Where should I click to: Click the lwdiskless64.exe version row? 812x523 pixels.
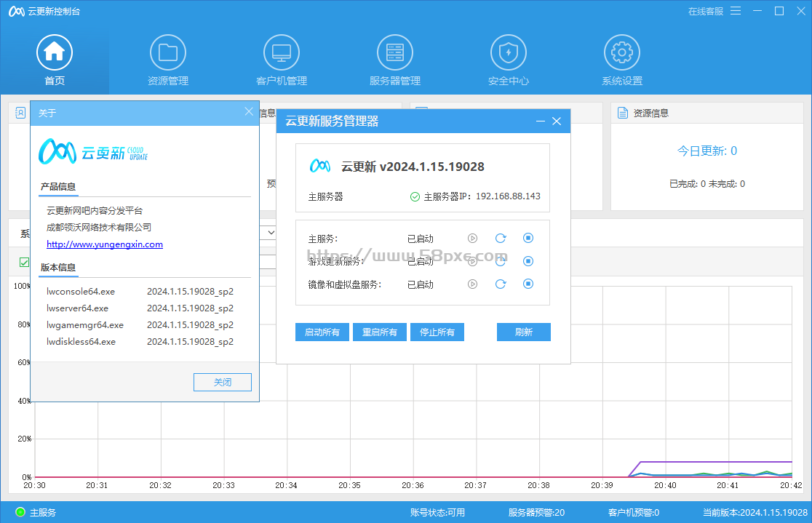coord(140,341)
